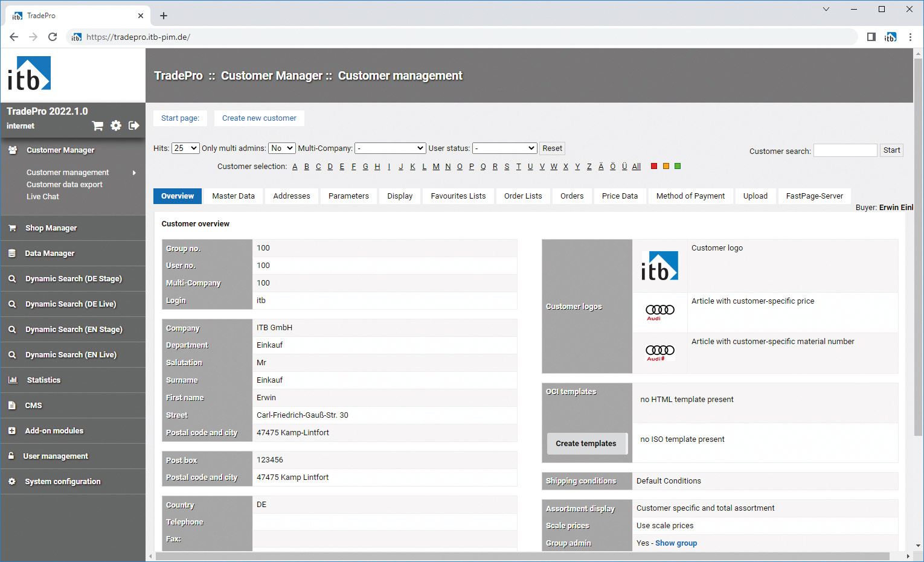
Task: Open Customer data export in sidebar
Action: coord(65,185)
